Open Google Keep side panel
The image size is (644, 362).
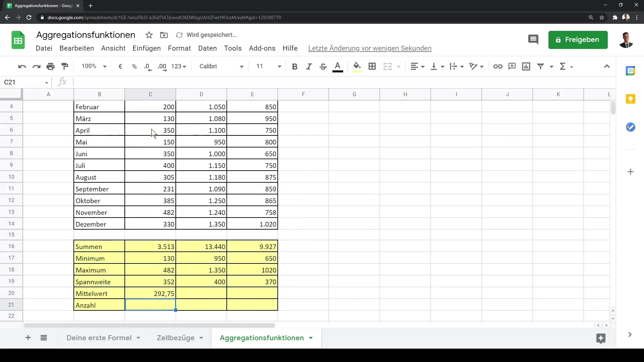631,99
